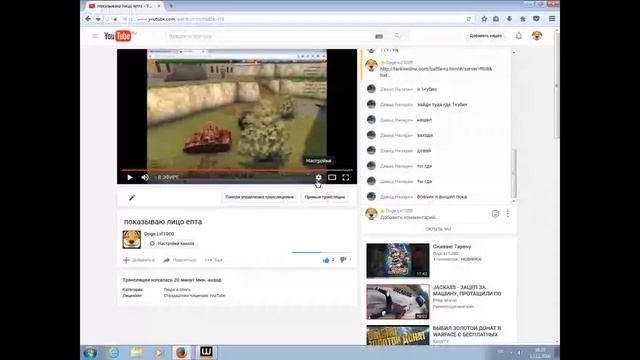The height and width of the screenshot is (360, 640).
Task: Open the File Explorer taskbar icon
Action: (x=136, y=353)
